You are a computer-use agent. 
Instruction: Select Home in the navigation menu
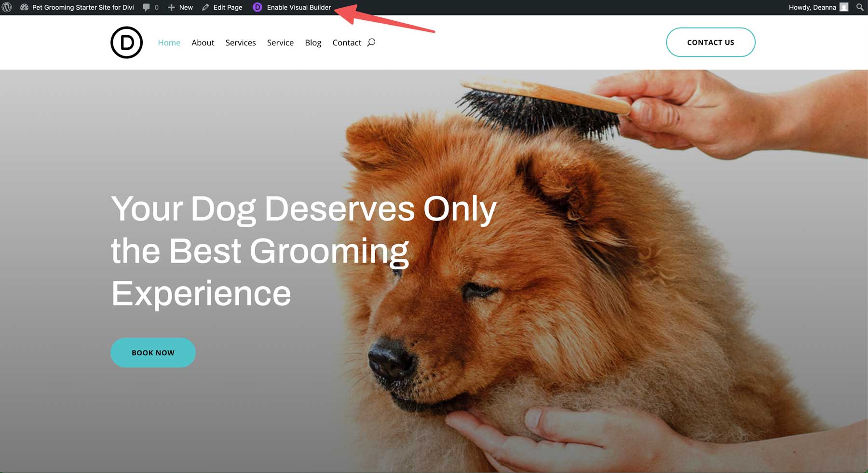pos(169,42)
